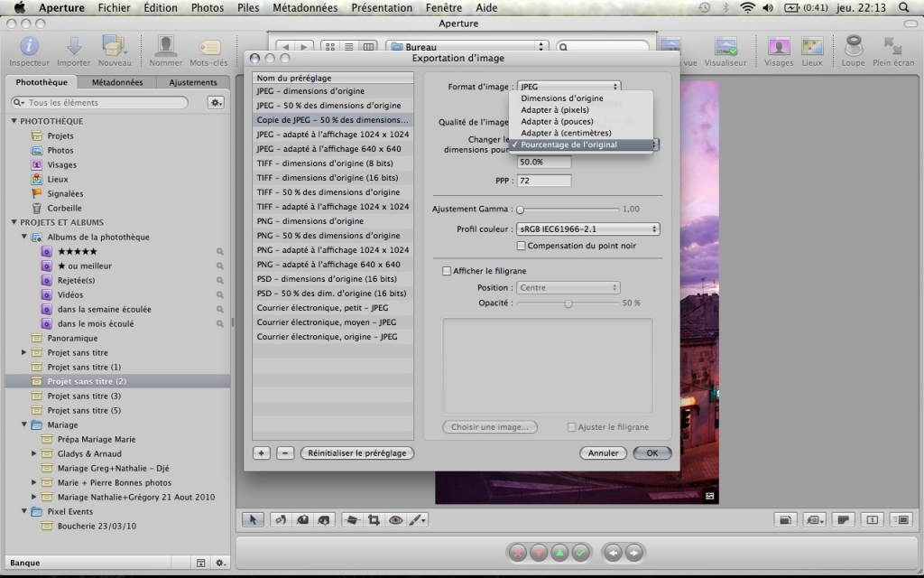Open the Visages toolbar icon
Screen dimensions: 924x578
click(x=779, y=47)
